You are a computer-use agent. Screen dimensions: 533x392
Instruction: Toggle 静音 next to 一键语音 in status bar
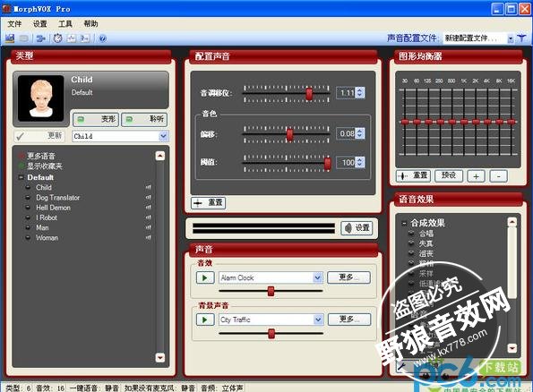[111, 388]
